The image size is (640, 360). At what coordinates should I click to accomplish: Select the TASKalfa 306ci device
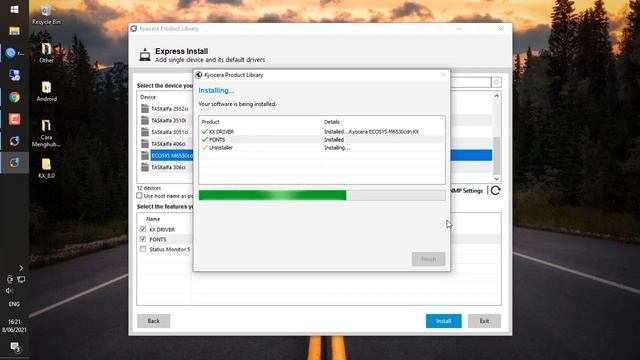click(x=168, y=167)
